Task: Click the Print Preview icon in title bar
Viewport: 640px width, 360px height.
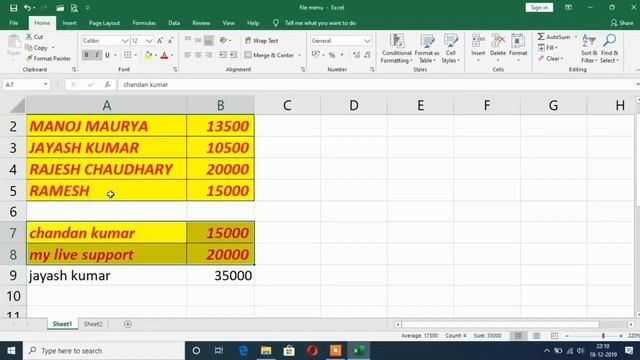Action: [74, 8]
